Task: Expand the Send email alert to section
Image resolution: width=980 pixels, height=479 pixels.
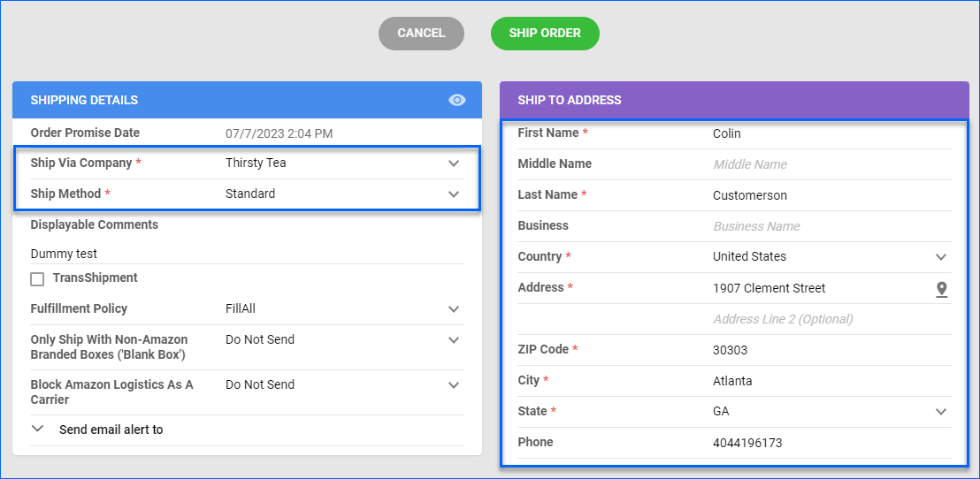Action: (x=37, y=429)
